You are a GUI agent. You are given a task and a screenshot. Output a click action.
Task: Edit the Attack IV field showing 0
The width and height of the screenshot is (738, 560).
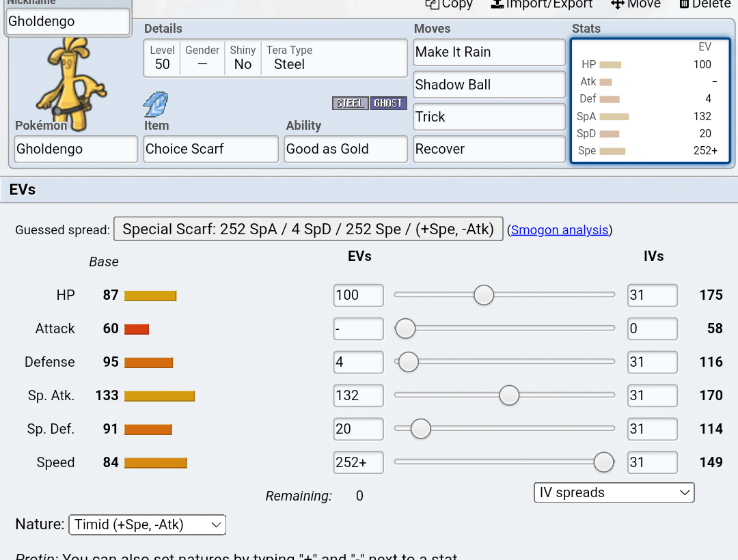click(653, 328)
